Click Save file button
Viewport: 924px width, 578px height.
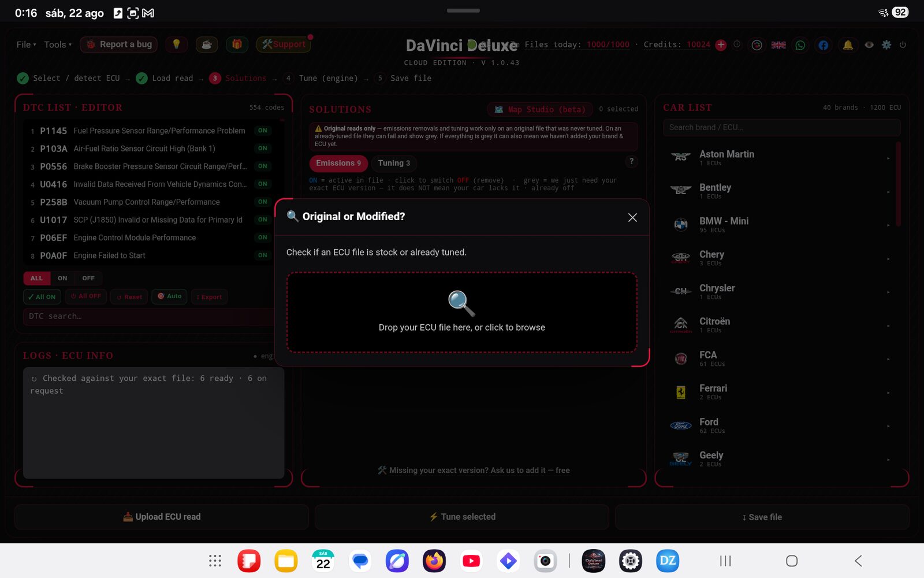(x=762, y=517)
